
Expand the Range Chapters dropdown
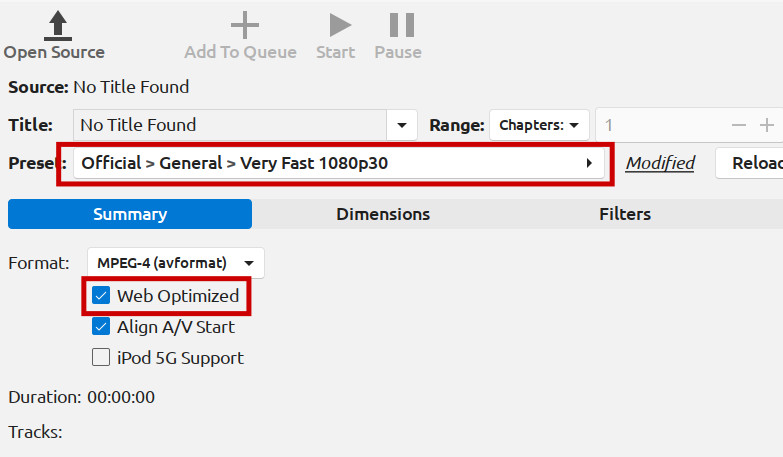point(540,125)
